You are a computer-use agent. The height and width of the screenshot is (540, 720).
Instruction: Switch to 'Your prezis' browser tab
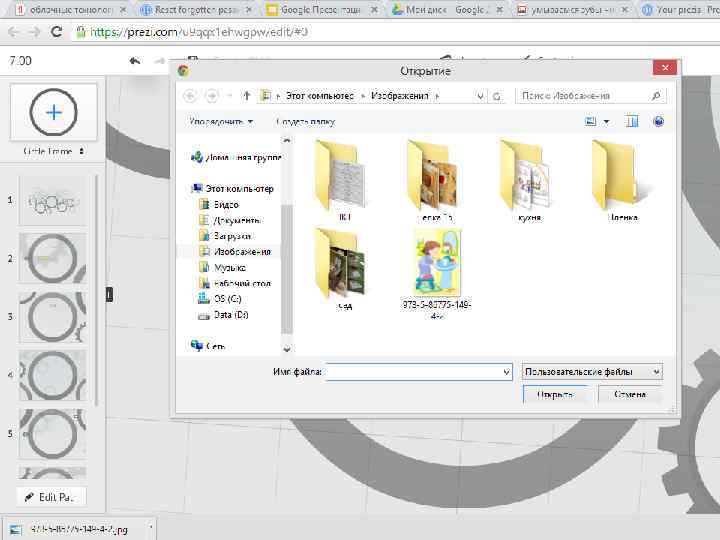pos(680,10)
